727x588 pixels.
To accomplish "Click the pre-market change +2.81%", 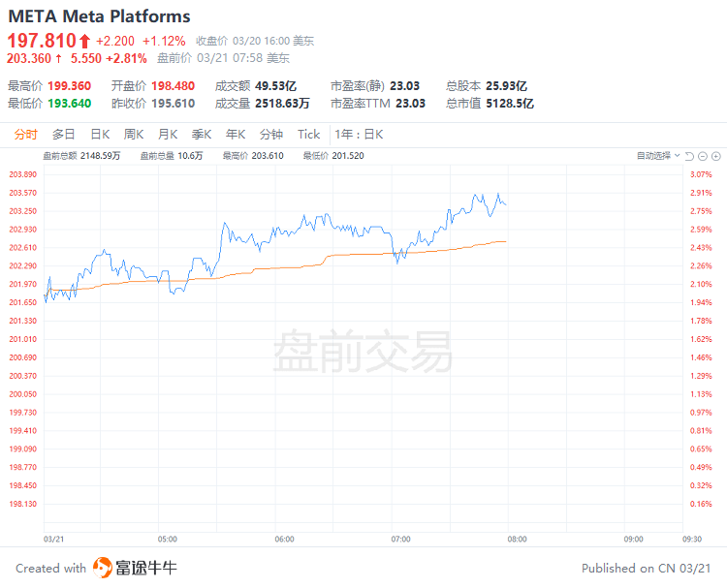I will point(127,58).
